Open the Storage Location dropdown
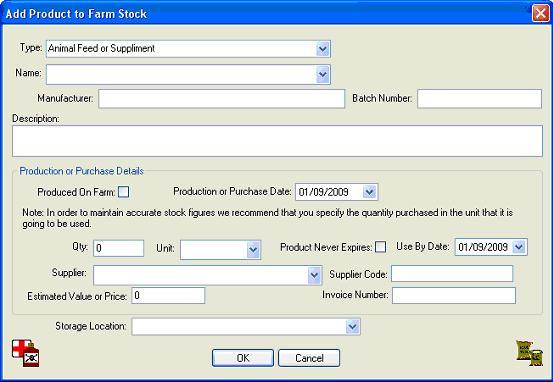This screenshot has width=553, height=382. click(352, 327)
